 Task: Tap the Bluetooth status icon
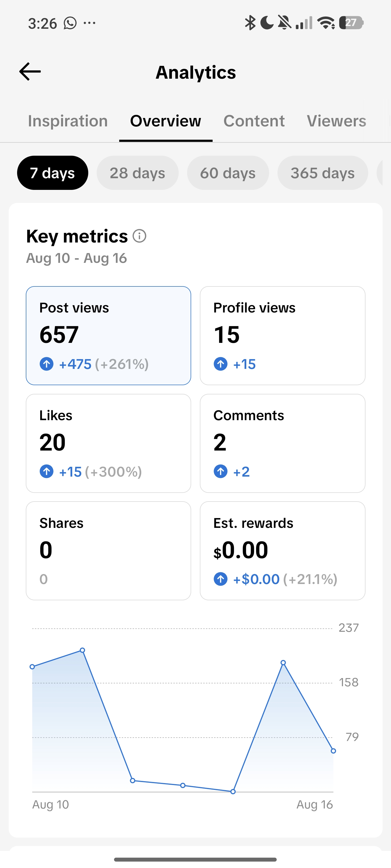(x=250, y=23)
